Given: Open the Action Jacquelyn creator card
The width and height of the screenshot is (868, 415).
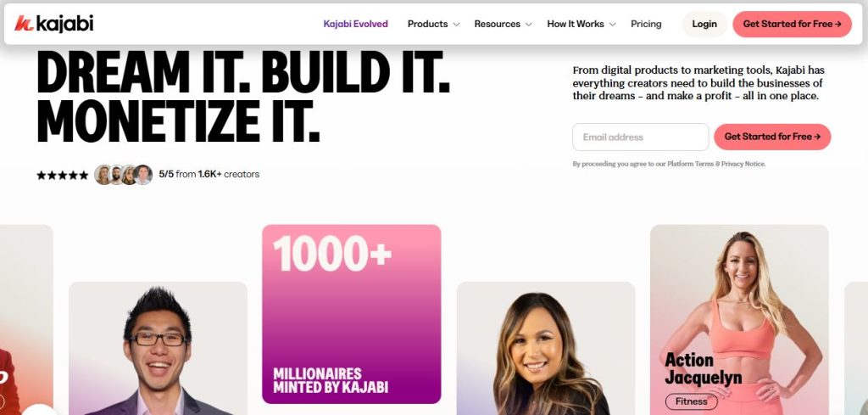Looking at the screenshot, I should (739, 320).
